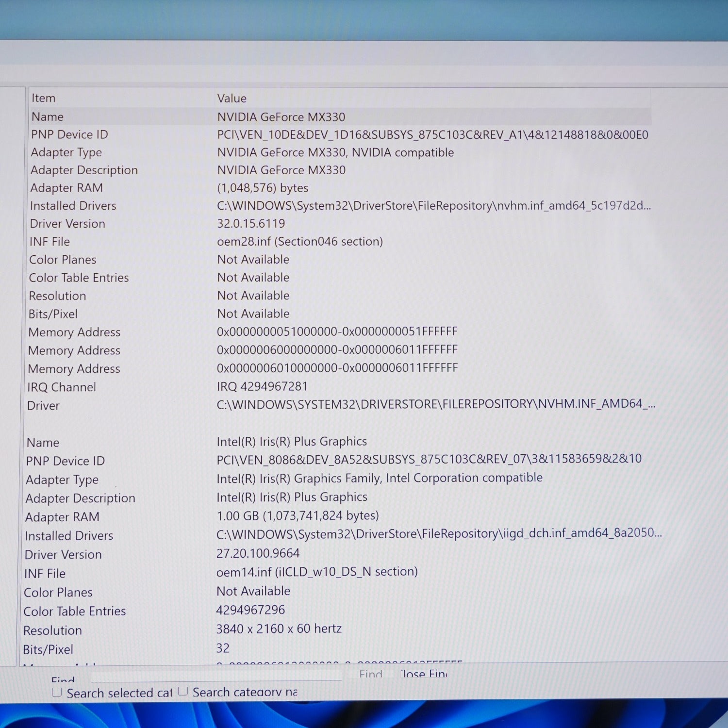This screenshot has height=728, width=728.
Task: Select resolution "3840 x 2160 x 60 hertz"
Action: coord(279,629)
